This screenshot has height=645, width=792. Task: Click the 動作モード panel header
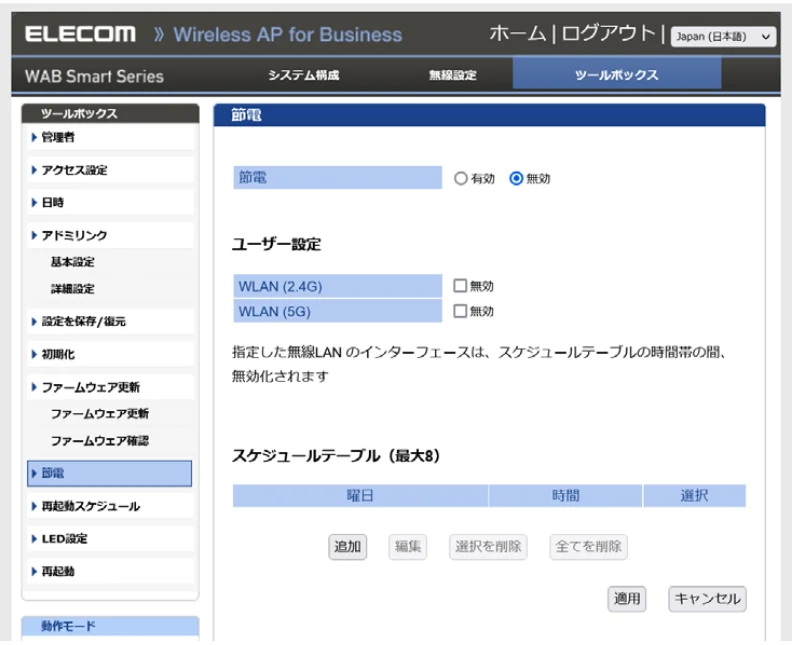[x=110, y=626]
